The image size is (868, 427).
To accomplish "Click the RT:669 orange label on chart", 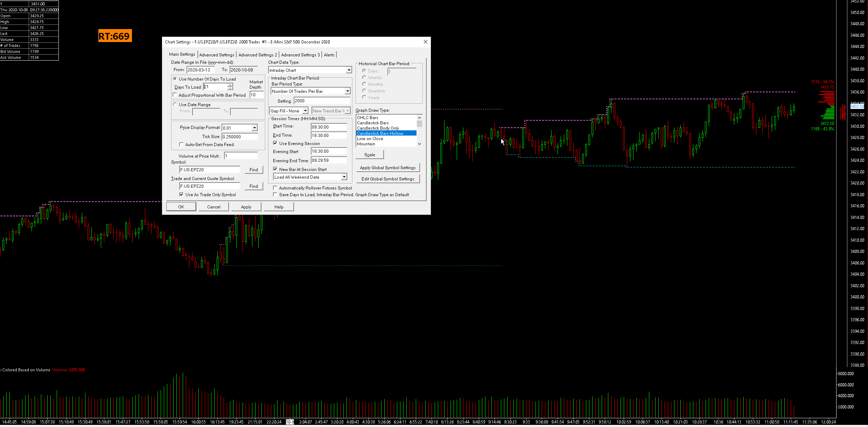I will point(115,36).
